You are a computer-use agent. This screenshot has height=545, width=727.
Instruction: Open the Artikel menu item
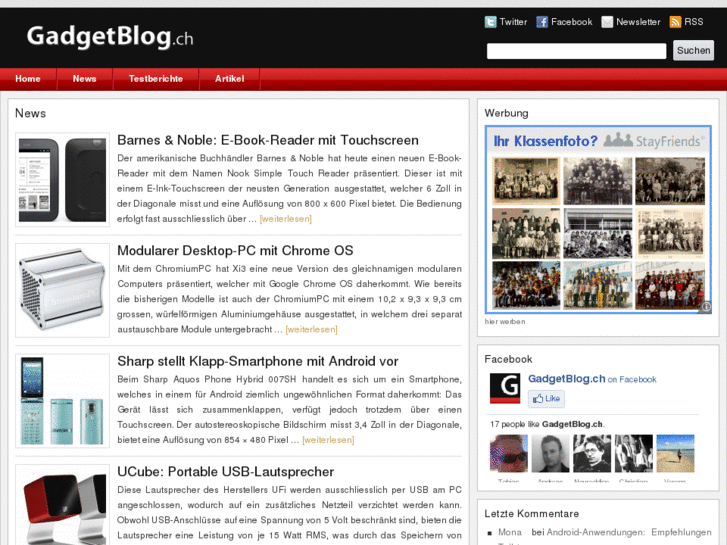pyautogui.click(x=230, y=79)
